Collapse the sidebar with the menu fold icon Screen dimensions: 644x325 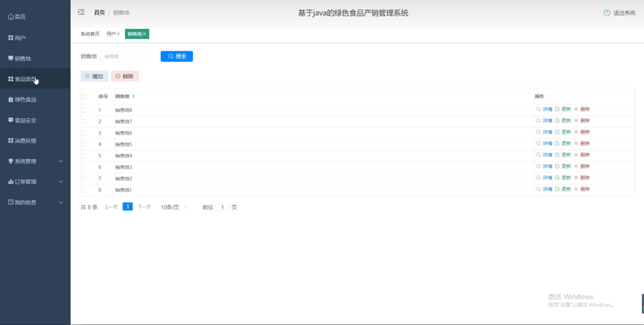pos(81,13)
